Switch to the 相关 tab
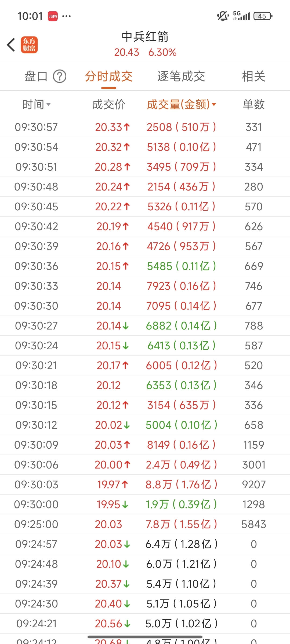Image resolution: width=290 pixels, height=644 pixels. pos(253,76)
